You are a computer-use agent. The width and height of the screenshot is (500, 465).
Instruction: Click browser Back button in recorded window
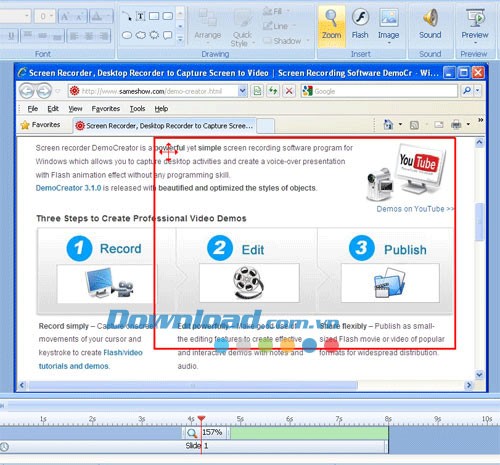click(27, 91)
